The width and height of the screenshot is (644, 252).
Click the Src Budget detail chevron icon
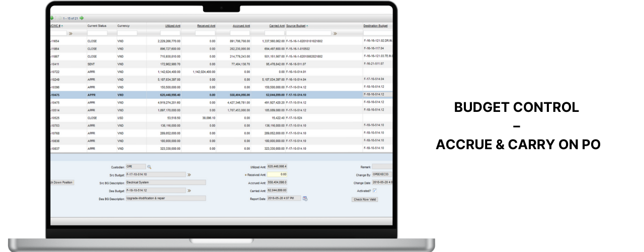[189, 175]
